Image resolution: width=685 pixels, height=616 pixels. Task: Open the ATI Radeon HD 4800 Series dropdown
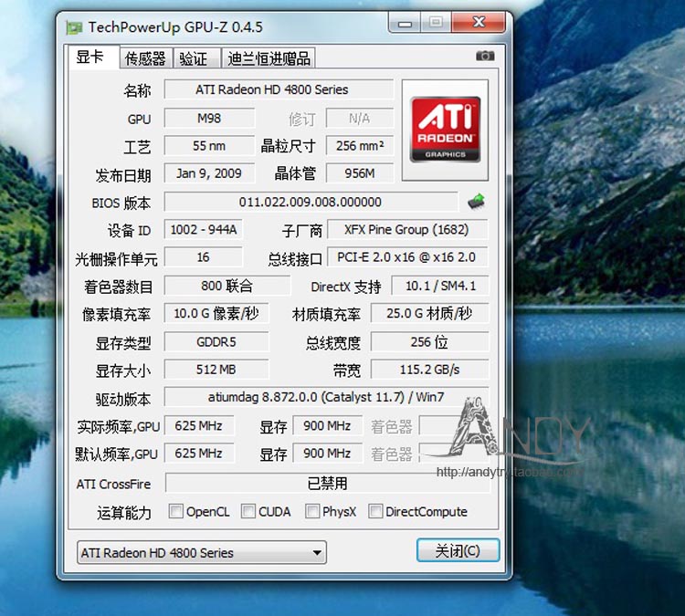202,553
